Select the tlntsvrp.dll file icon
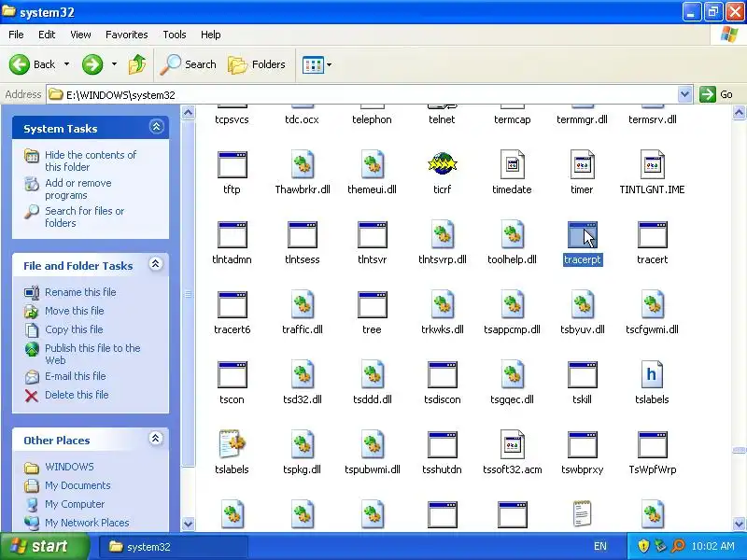 (x=443, y=235)
